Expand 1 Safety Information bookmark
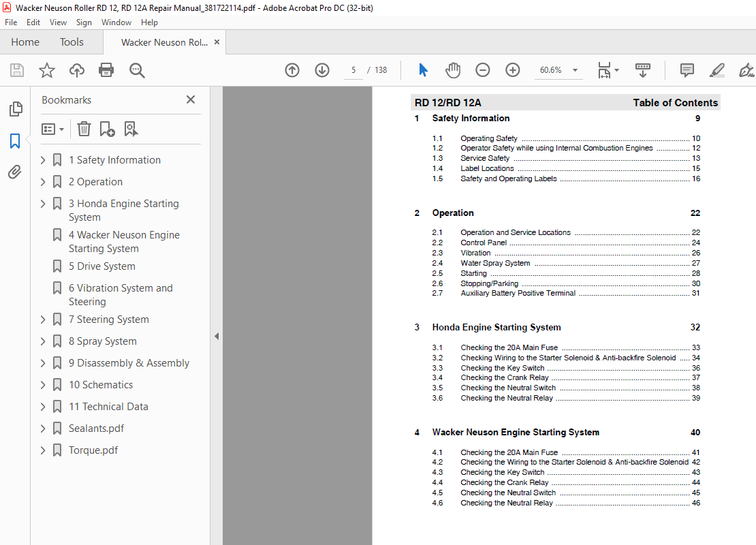The height and width of the screenshot is (545, 756). pyautogui.click(x=43, y=160)
